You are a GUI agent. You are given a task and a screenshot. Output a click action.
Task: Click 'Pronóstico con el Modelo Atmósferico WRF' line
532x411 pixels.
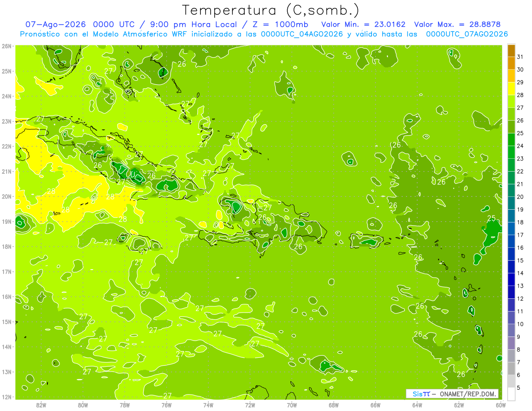click(x=264, y=34)
